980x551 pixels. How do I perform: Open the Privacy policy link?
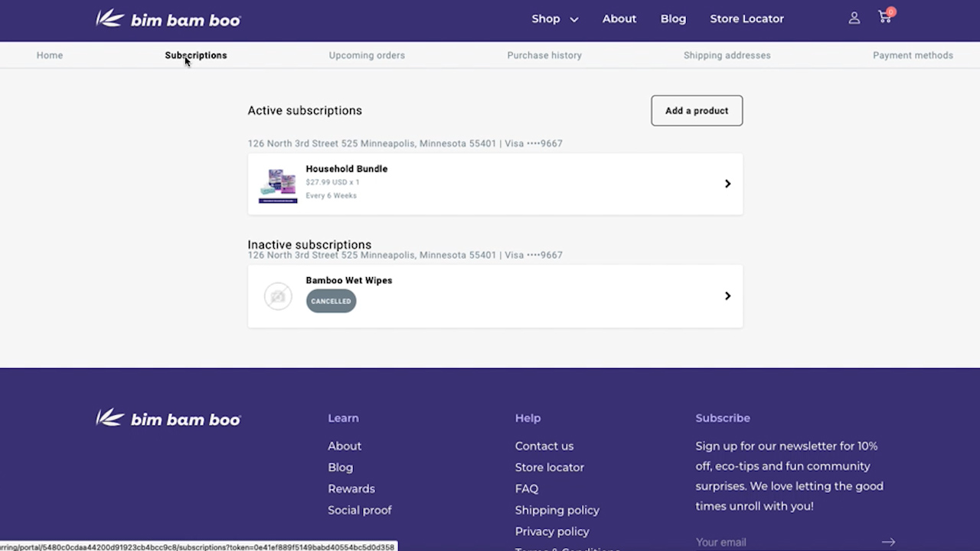coord(552,532)
